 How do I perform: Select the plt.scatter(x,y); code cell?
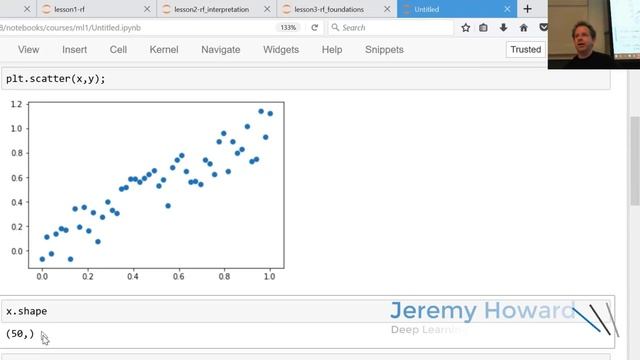point(306,79)
